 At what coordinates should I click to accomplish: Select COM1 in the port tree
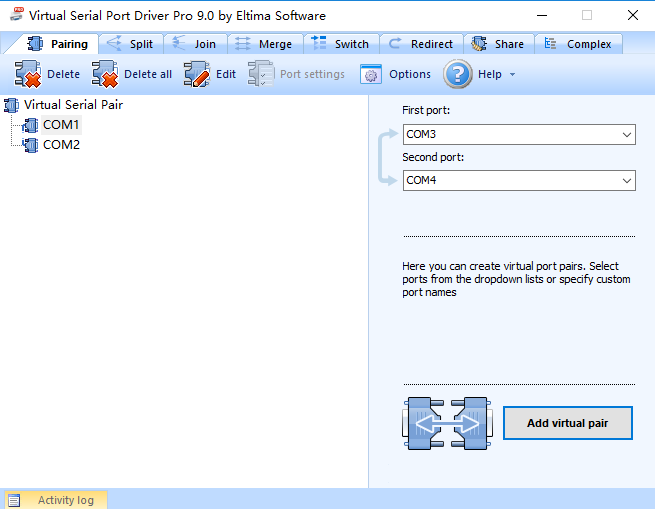tap(61, 125)
